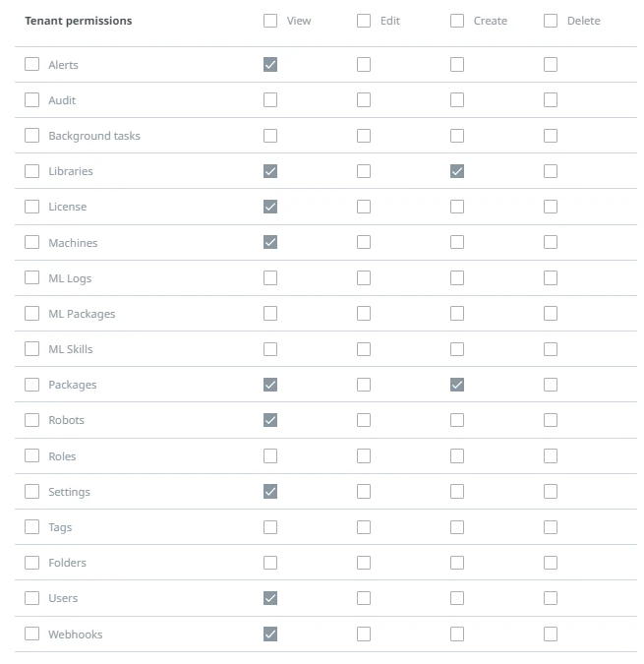Check the Edit column header checkbox
The height and width of the screenshot is (664, 644).
[364, 21]
